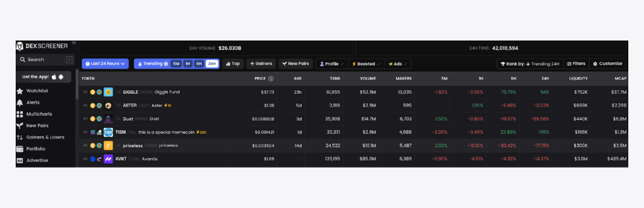Click the Gainers & Losers arrows icon
This screenshot has width=644, height=208.
(x=20, y=137)
